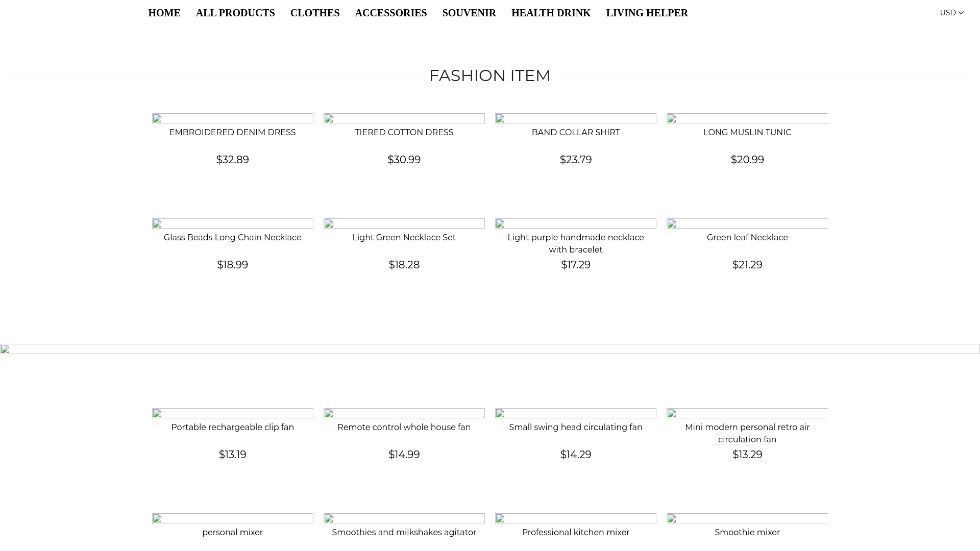Go to the HOME menu item

164,13
